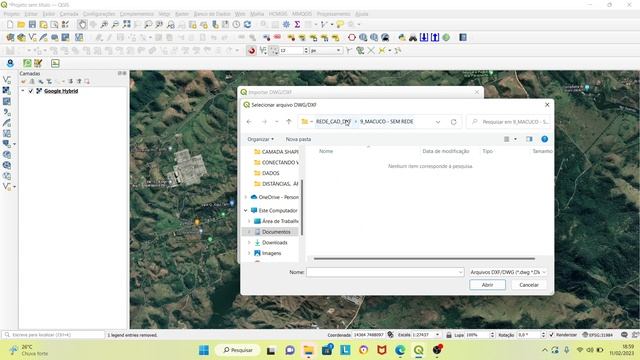
Task: Show statistical summary sigma icon
Action: tap(297, 24)
